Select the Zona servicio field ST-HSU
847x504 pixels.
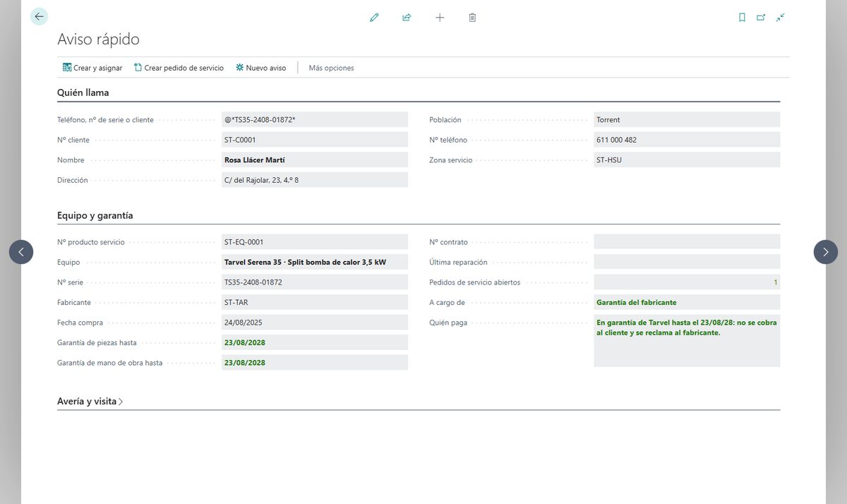[687, 160]
